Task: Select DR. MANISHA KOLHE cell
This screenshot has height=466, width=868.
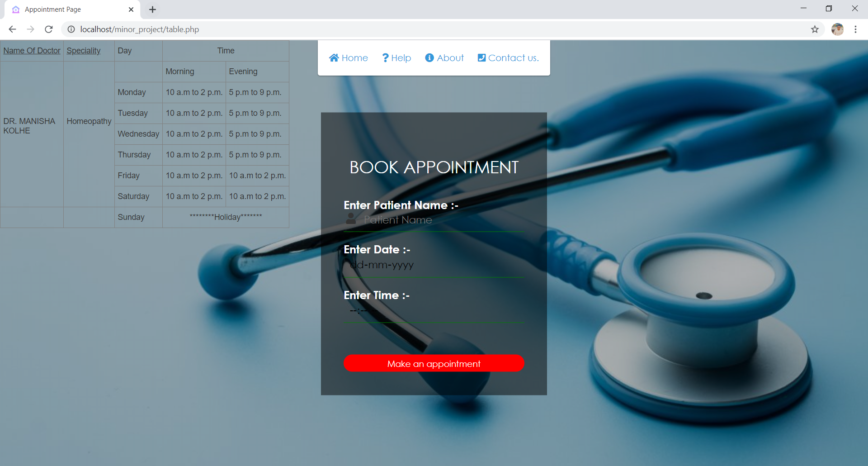Action: tap(32, 134)
